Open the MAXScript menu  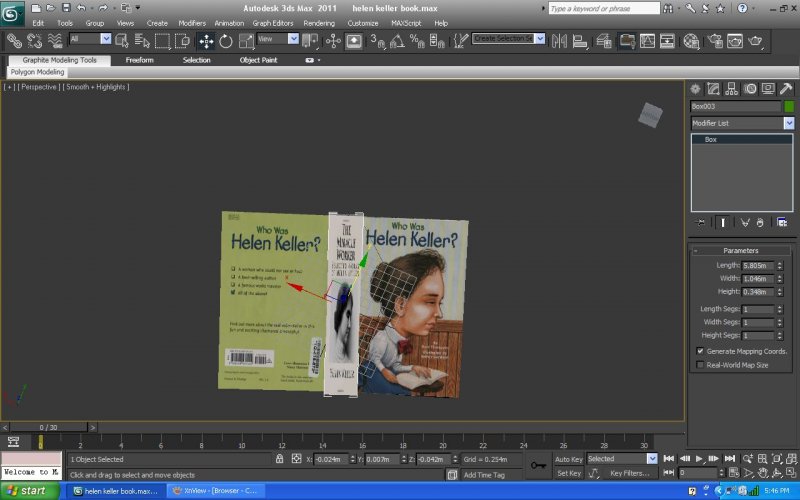(x=406, y=23)
